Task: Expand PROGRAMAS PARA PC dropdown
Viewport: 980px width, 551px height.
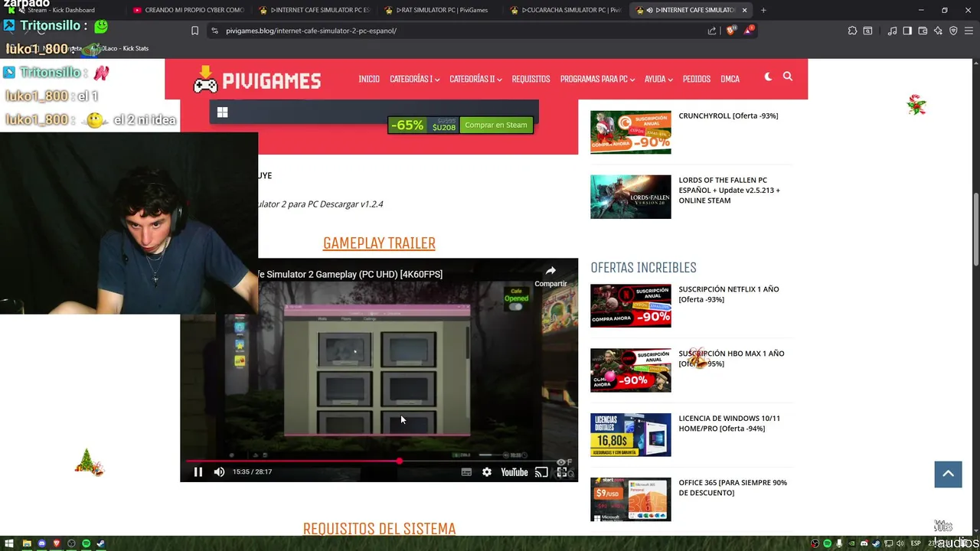Action: [597, 79]
